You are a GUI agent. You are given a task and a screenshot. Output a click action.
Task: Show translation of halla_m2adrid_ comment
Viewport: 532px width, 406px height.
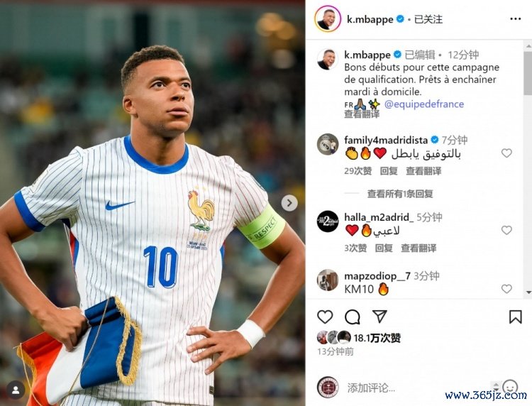coord(419,248)
